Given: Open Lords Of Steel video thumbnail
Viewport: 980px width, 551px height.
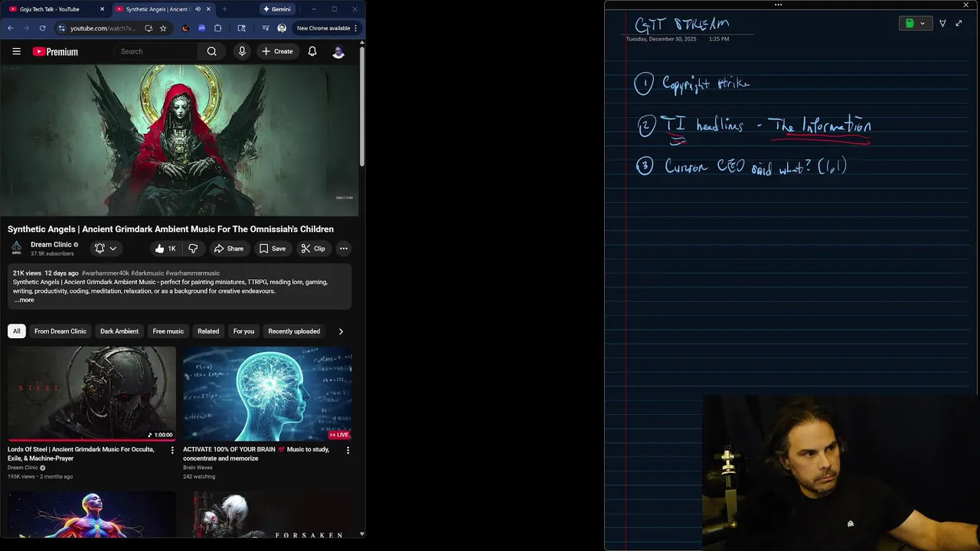Looking at the screenshot, I should 92,394.
